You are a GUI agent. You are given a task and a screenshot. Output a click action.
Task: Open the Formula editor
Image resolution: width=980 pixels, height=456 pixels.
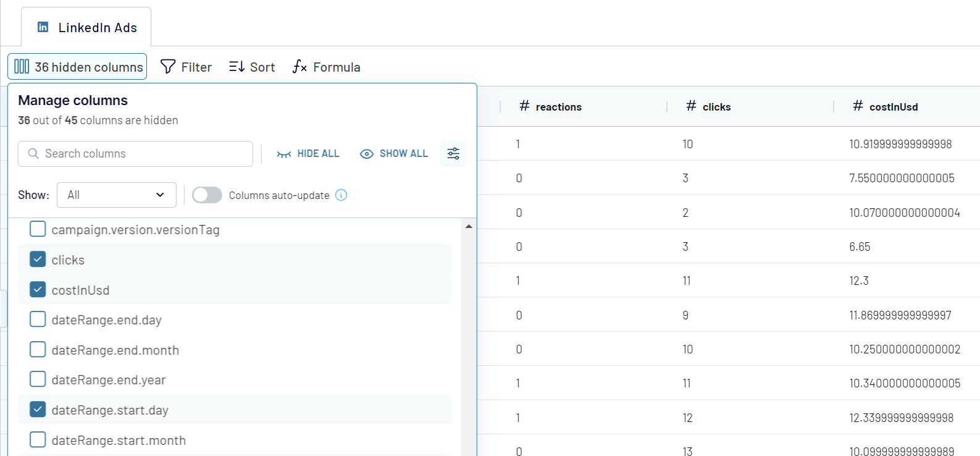click(x=326, y=67)
